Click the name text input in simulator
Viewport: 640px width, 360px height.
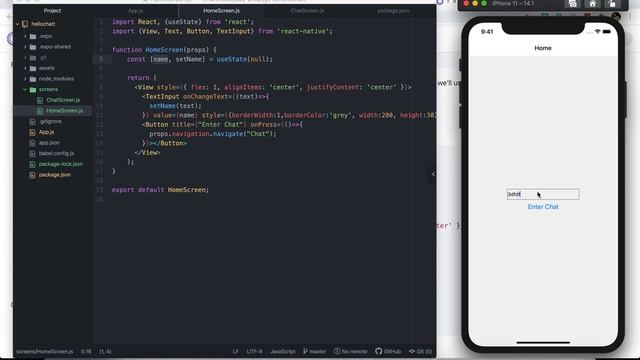(543, 194)
